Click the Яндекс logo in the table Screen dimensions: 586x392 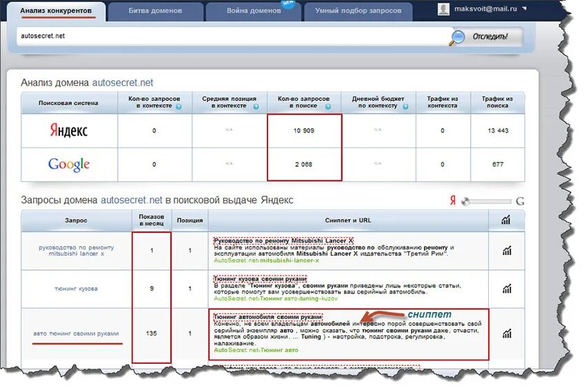click(x=69, y=130)
